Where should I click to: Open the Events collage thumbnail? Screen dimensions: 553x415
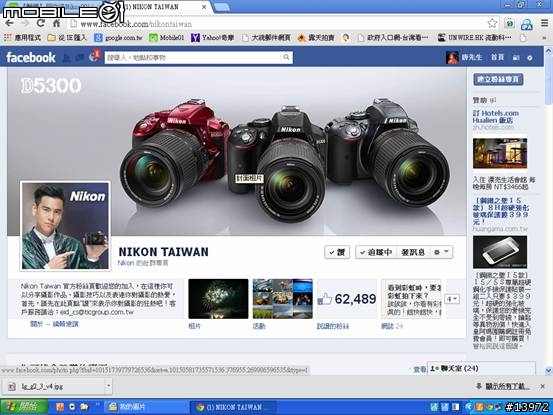click(x=282, y=299)
